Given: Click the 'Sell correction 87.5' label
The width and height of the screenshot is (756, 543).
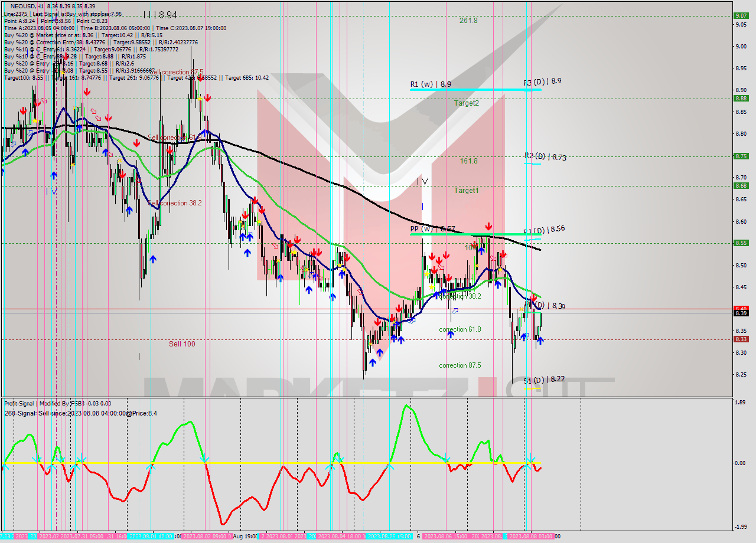Looking at the screenshot, I should (x=177, y=72).
